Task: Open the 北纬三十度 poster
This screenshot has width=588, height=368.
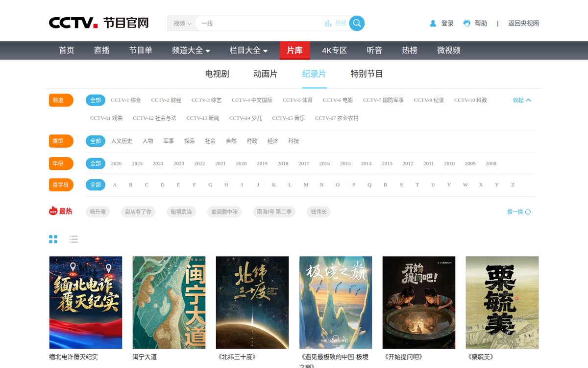Action: 252,302
